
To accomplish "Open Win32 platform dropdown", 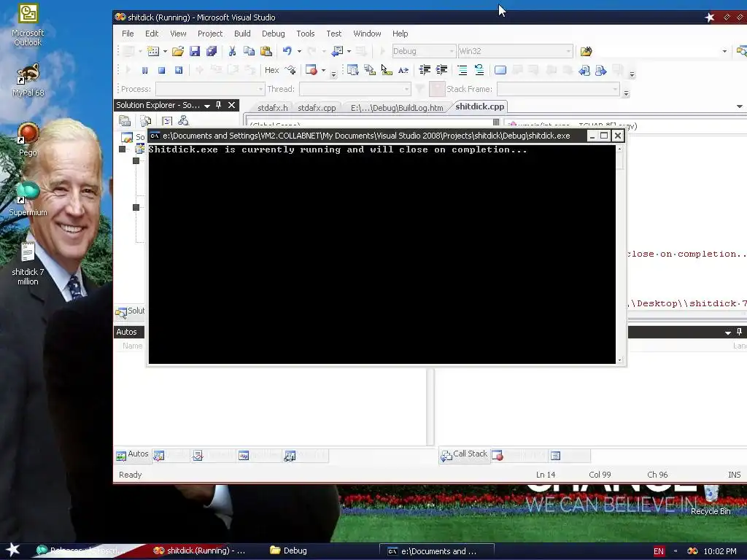I will tap(515, 51).
